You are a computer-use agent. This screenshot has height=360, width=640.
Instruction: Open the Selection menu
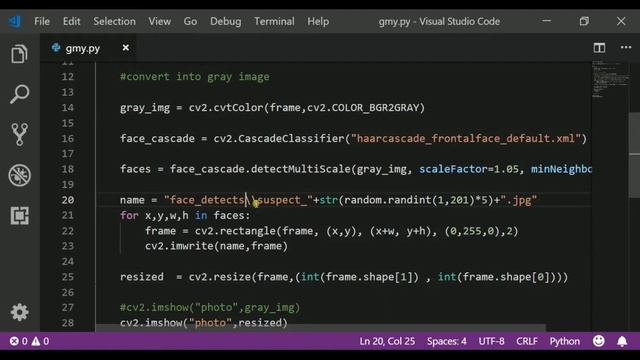(114, 21)
